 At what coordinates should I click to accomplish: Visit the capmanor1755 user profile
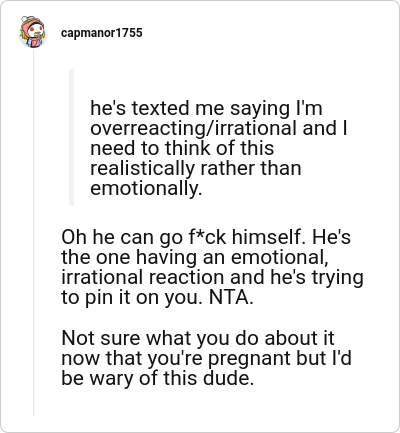click(x=102, y=33)
